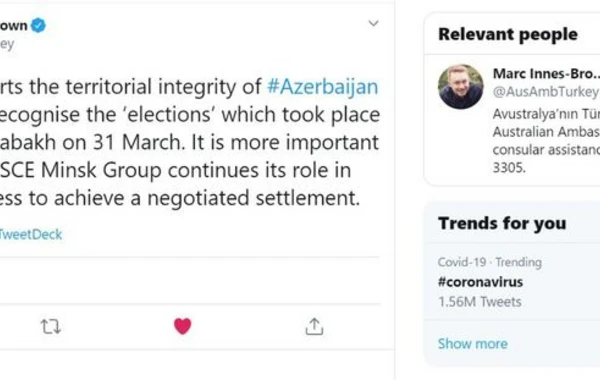Open the share tweet icon
600x380 pixels.
(x=314, y=326)
